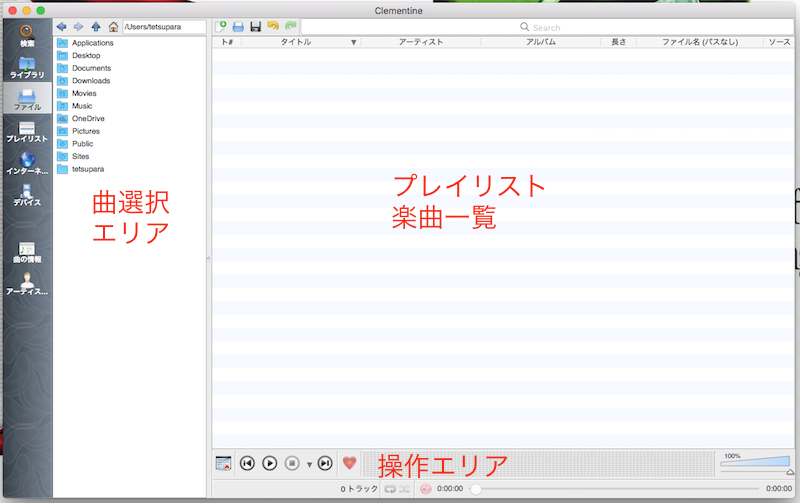
Task: Save playlist using the floppy disk icon
Action: tap(256, 26)
